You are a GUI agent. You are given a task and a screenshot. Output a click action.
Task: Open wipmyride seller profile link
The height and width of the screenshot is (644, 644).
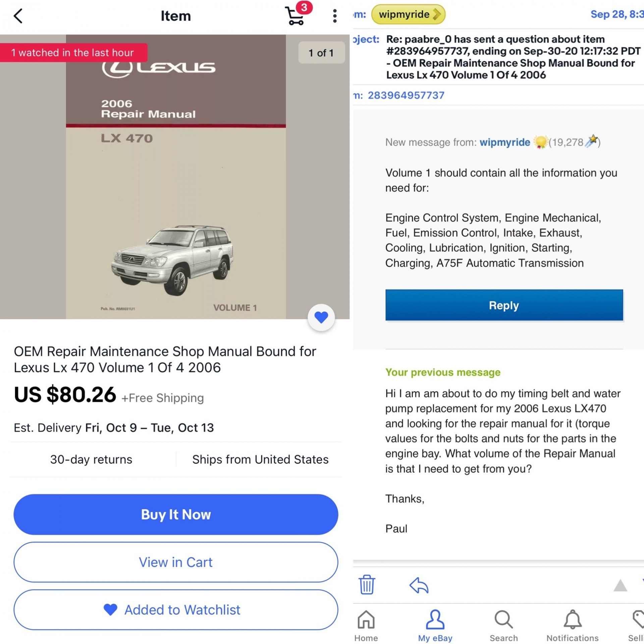coord(504,142)
